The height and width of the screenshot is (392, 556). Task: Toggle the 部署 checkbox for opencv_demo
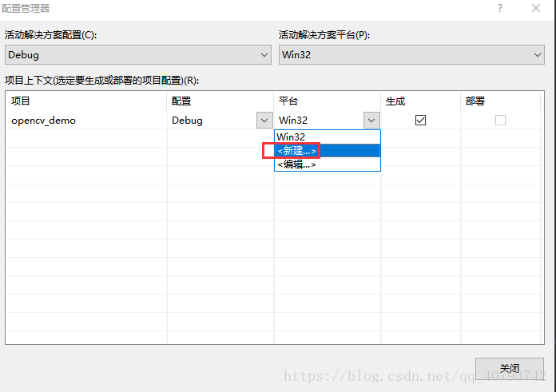(500, 120)
